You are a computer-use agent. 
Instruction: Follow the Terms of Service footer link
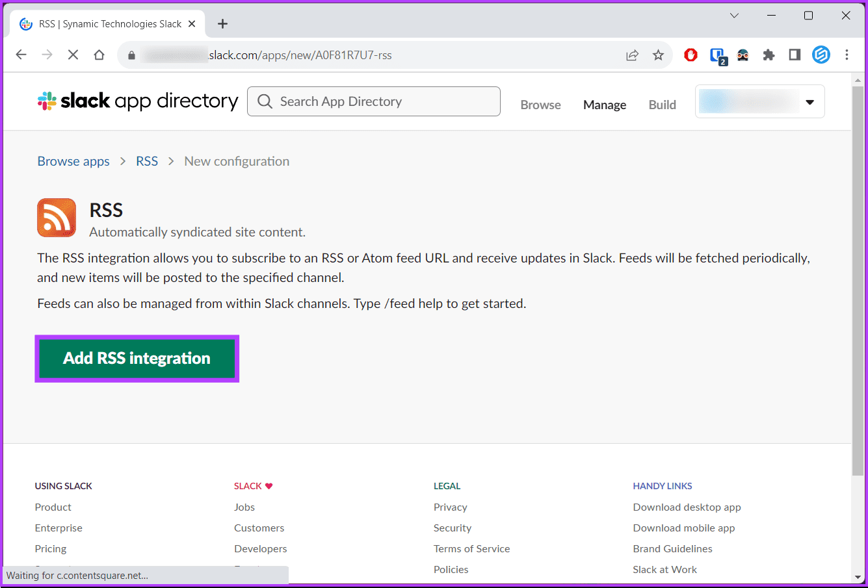tap(471, 548)
